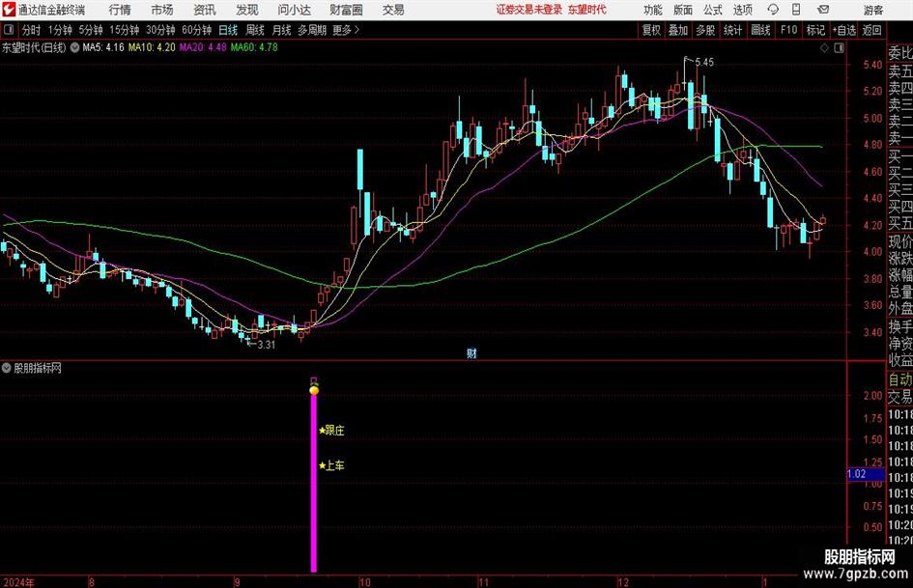Viewport: 913px width, 588px height.
Task: Click the 2024年 date axis label
Action: click(x=18, y=582)
